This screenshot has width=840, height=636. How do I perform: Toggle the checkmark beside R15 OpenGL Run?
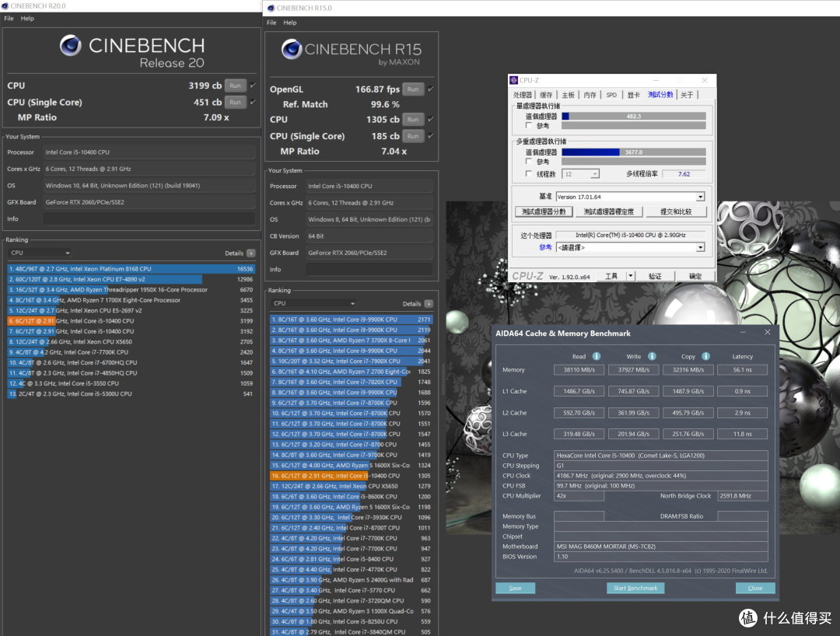[431, 89]
